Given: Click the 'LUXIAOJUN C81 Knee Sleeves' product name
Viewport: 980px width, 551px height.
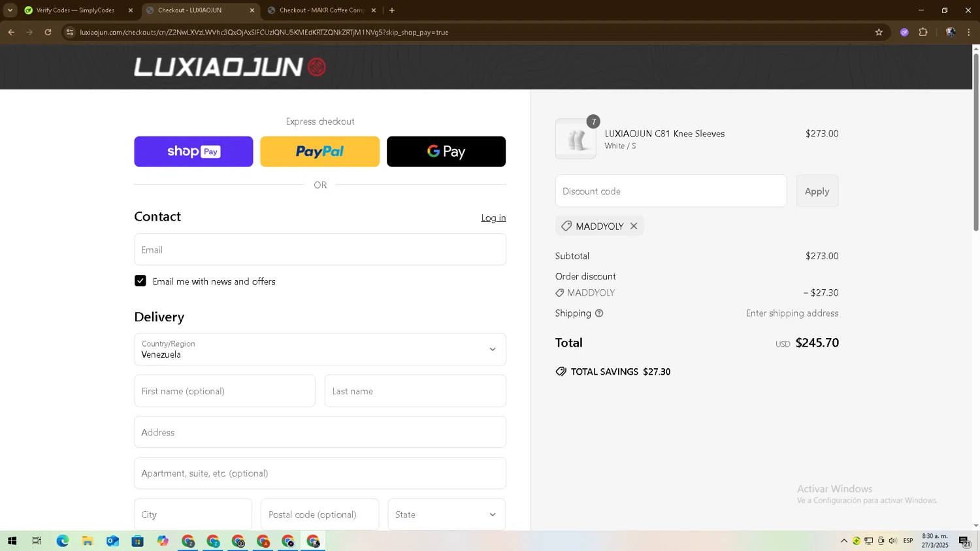Looking at the screenshot, I should [664, 133].
